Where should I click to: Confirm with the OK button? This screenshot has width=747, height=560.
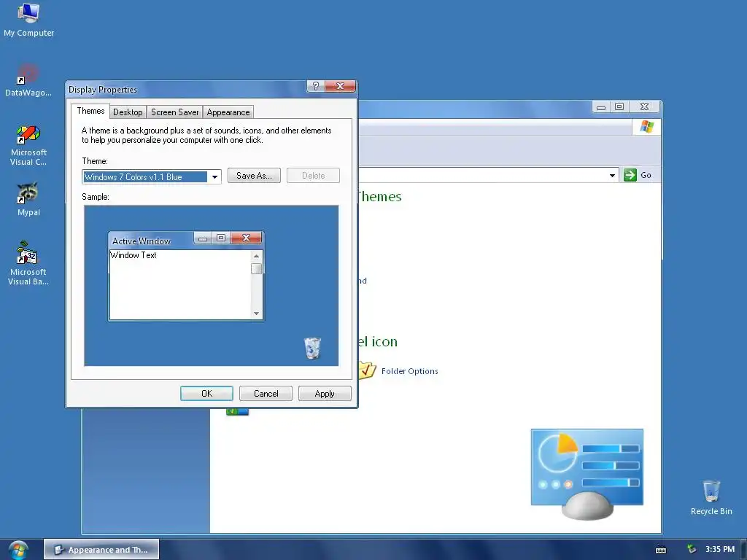click(206, 394)
